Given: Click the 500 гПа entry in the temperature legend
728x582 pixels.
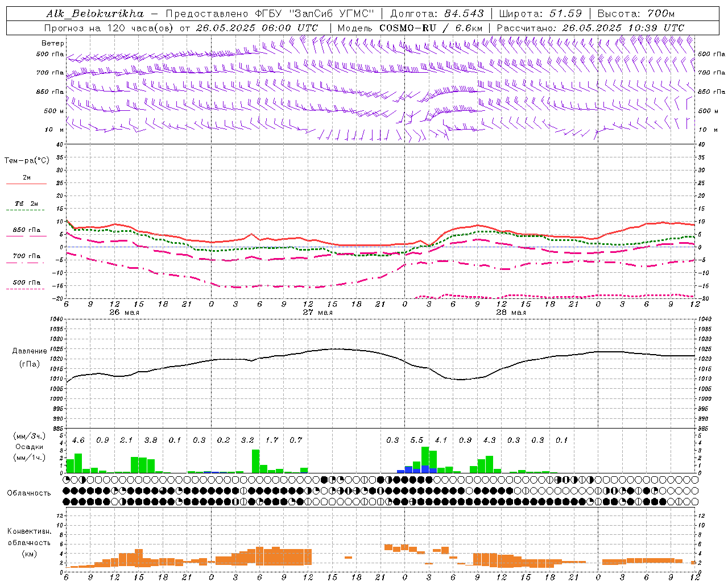Looking at the screenshot, I should coord(27,282).
